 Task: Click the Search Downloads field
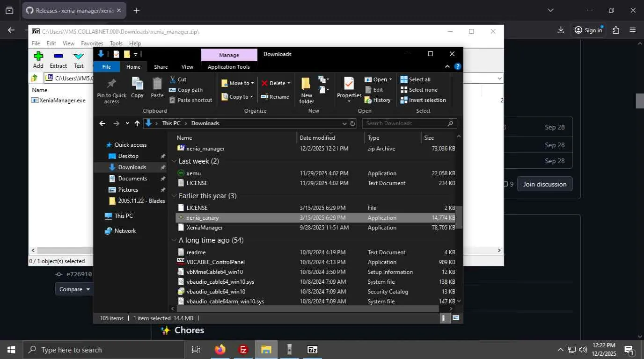409,123
